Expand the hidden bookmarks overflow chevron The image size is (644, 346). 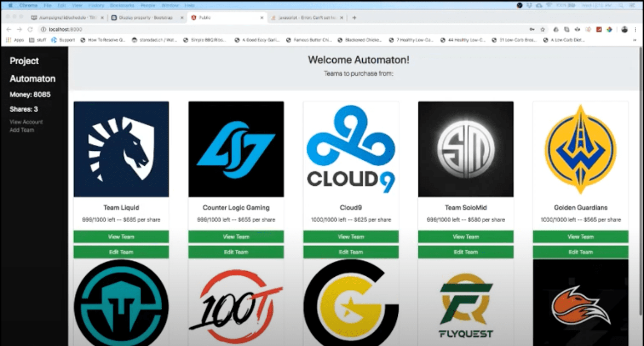634,40
